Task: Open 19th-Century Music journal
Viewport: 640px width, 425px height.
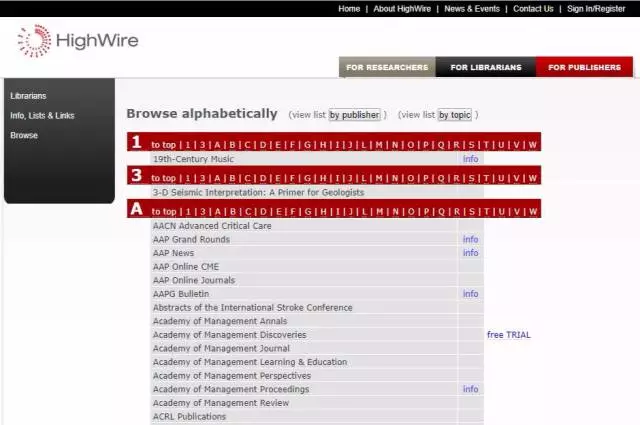Action: coord(193,159)
